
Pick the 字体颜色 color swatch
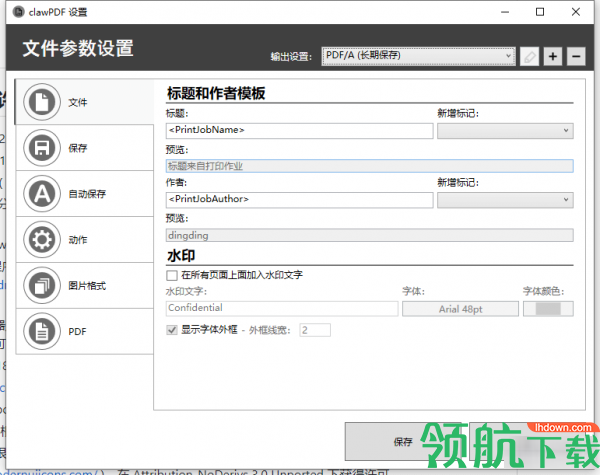(548, 309)
